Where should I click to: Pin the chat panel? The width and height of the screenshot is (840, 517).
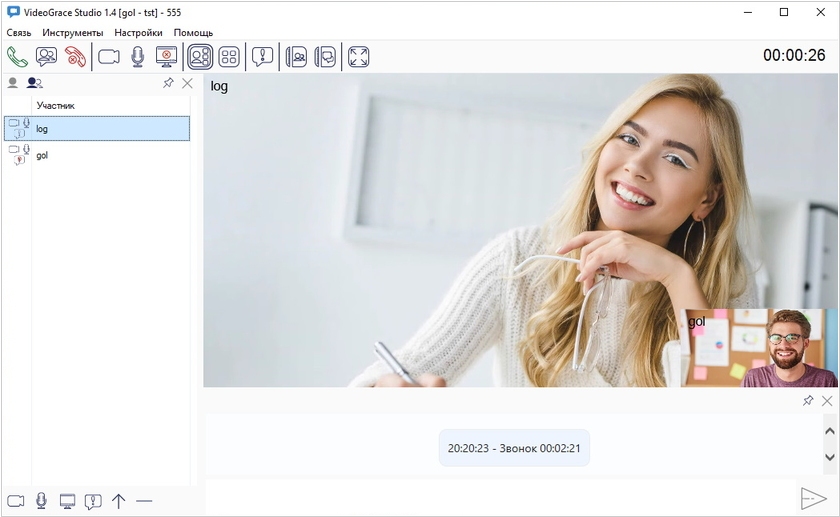point(808,400)
